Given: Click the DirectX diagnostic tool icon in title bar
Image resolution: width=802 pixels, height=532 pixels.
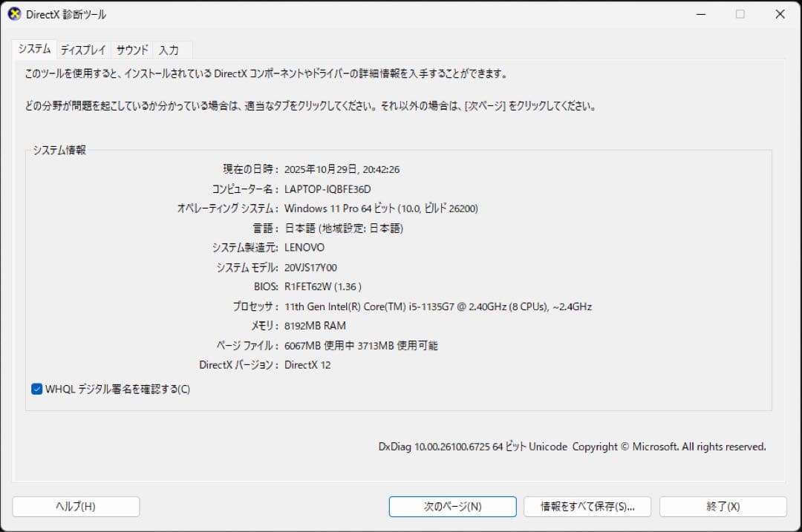Looking at the screenshot, I should 14,13.
